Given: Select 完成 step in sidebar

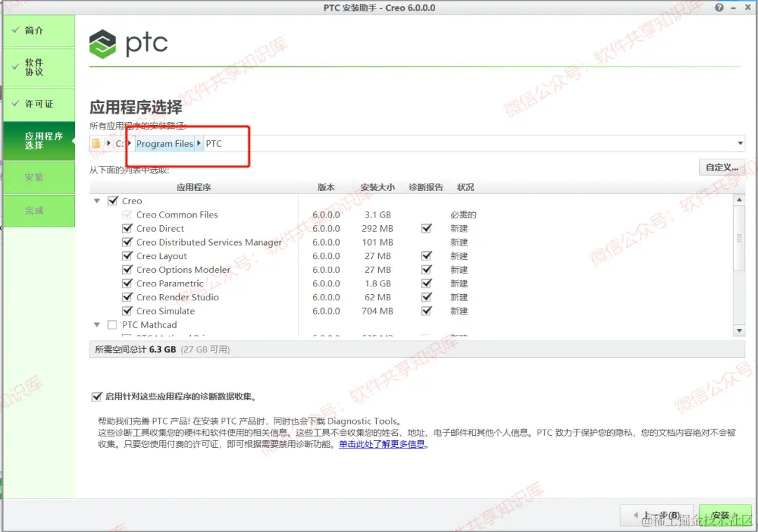Looking at the screenshot, I should 39,211.
